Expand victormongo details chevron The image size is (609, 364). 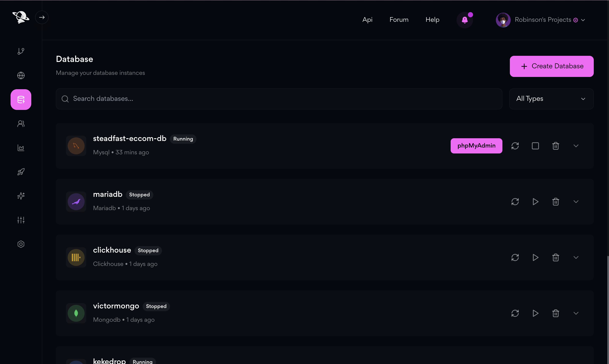(576, 313)
